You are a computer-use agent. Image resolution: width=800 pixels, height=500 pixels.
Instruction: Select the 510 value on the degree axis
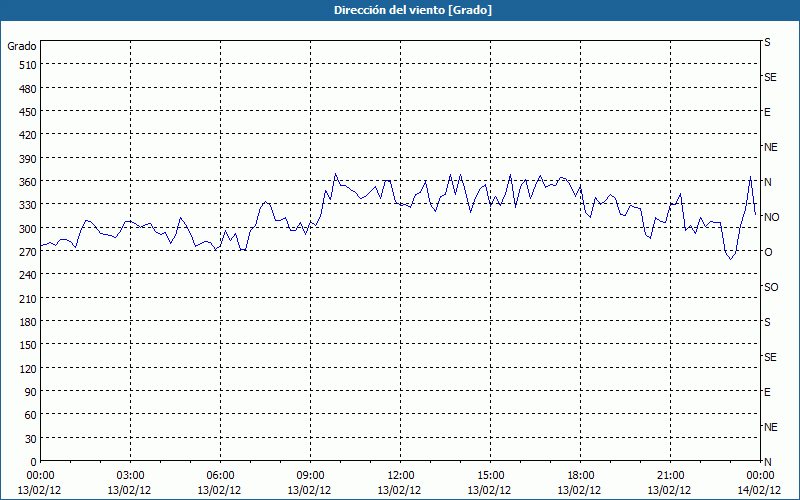tap(28, 65)
